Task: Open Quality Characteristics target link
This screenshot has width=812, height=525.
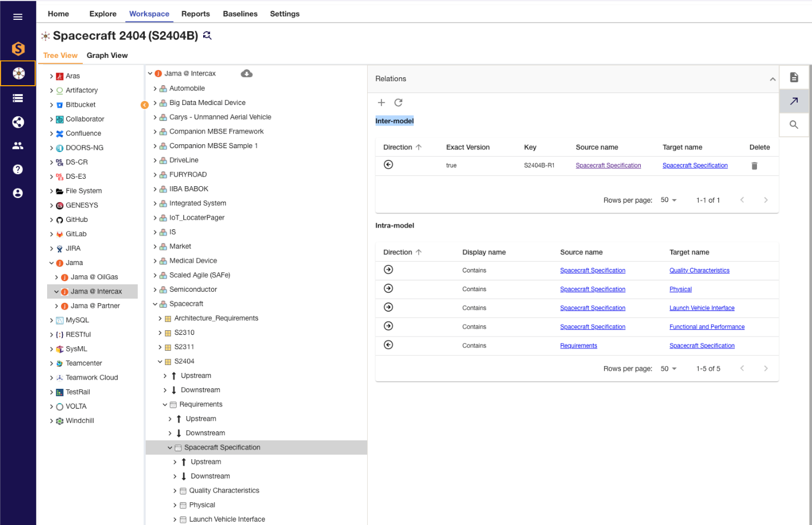Action: pos(699,270)
